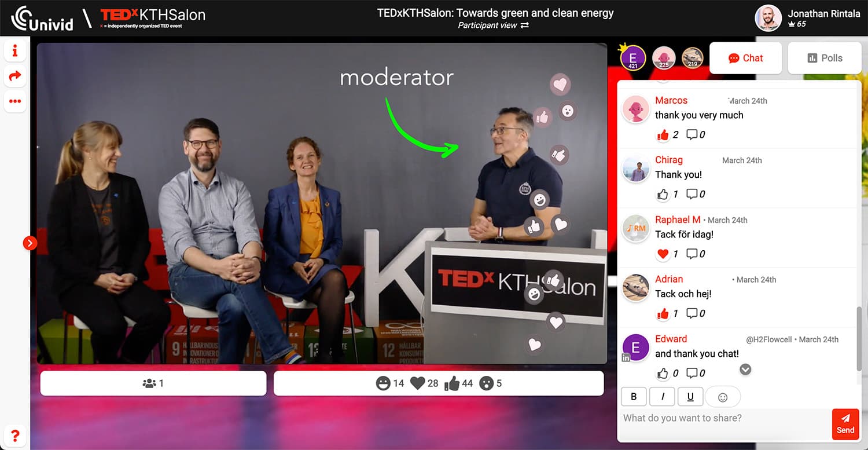Expand the left side panel arrow
This screenshot has height=450, width=868.
30,243
